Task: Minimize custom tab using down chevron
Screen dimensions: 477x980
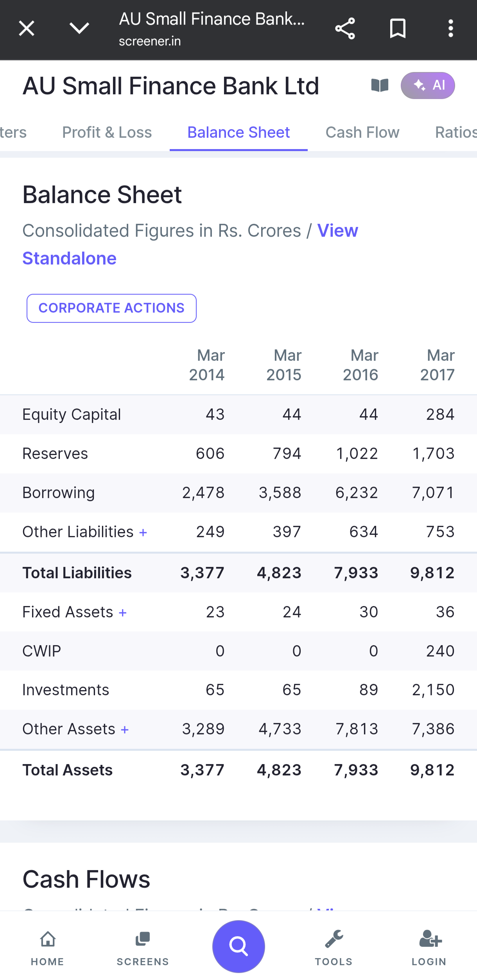Action: [x=79, y=29]
